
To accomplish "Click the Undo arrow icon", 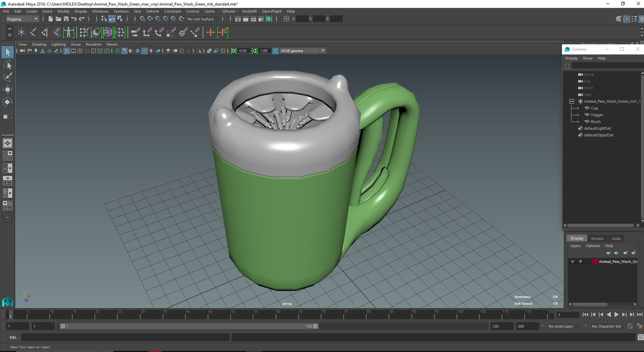I will (74, 19).
